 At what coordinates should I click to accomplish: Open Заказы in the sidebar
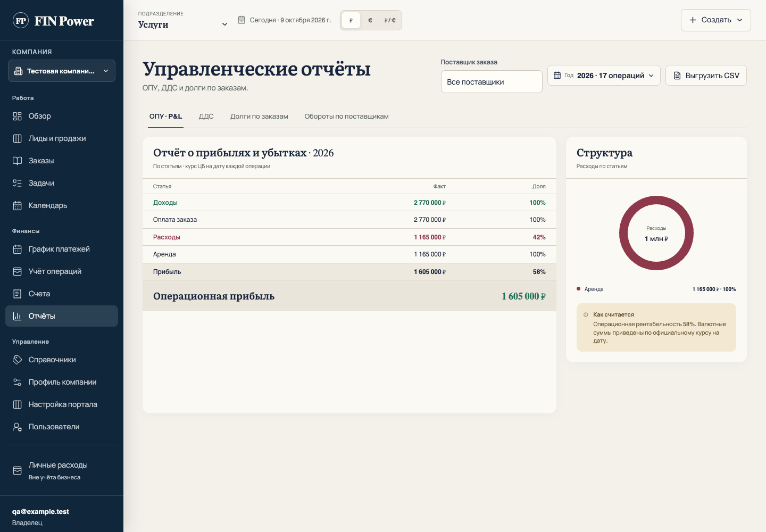(62, 161)
